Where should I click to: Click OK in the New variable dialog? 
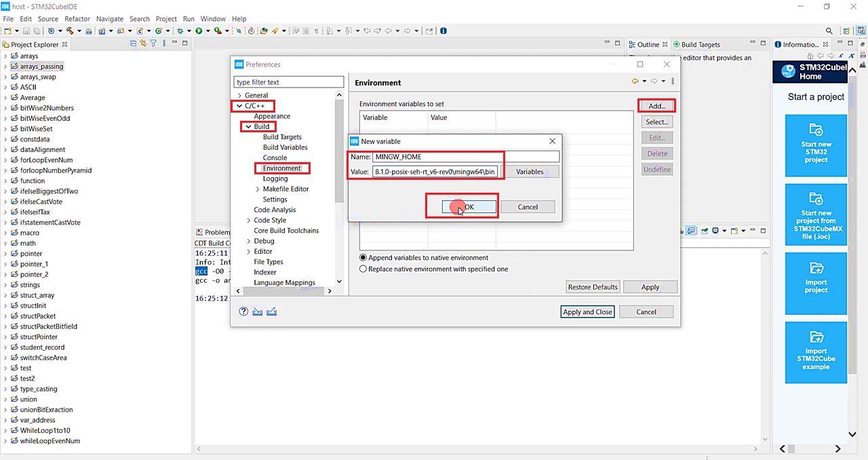point(469,207)
